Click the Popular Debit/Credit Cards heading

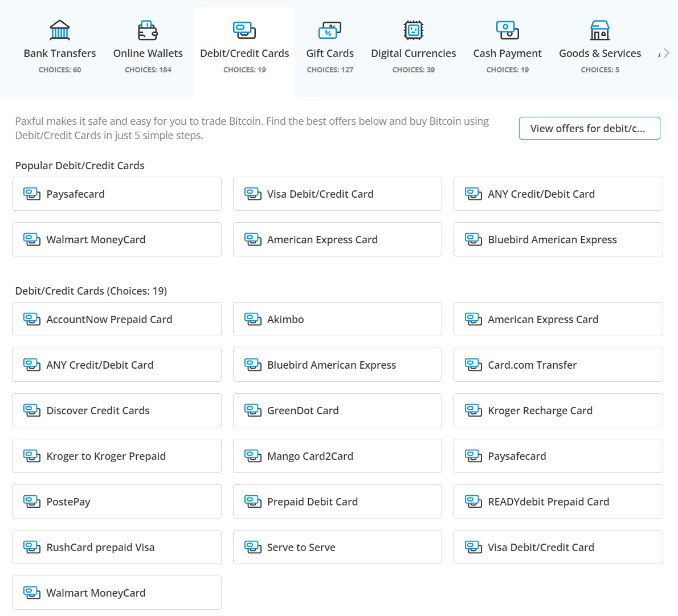[x=80, y=166]
